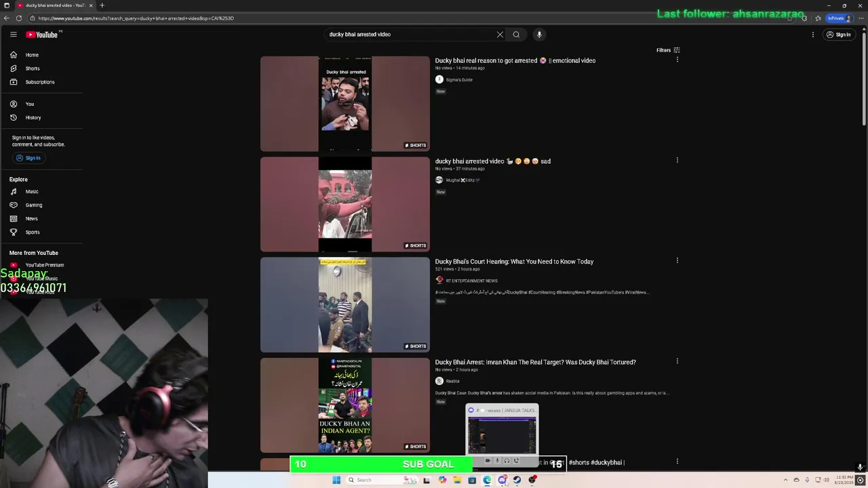Open a new browser tab with plus icon
The image size is (868, 488).
point(102,5)
